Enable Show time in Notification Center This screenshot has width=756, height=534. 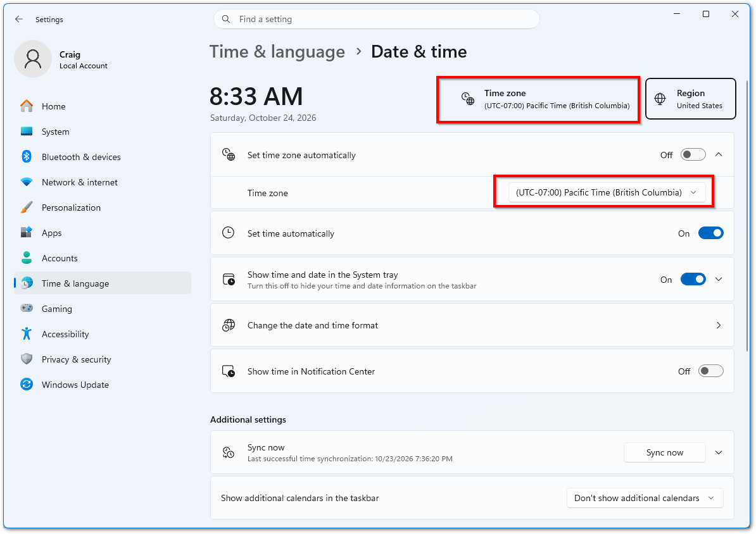pos(710,371)
